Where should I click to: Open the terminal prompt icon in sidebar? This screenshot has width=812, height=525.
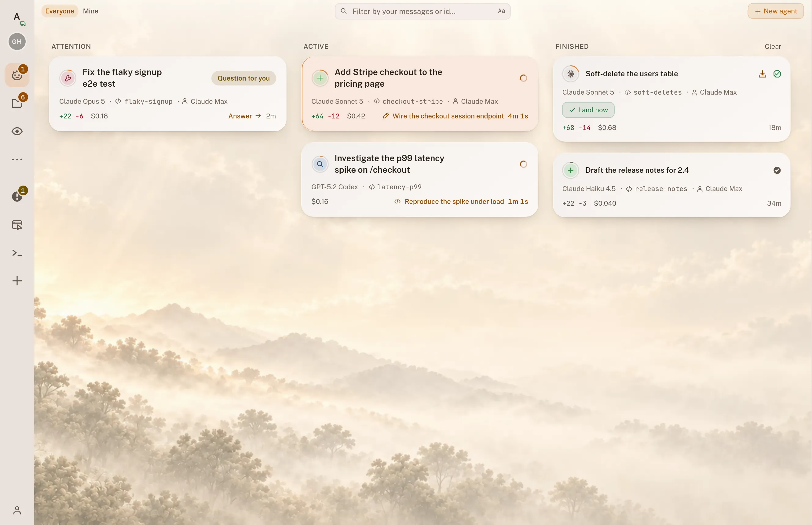[x=17, y=253]
